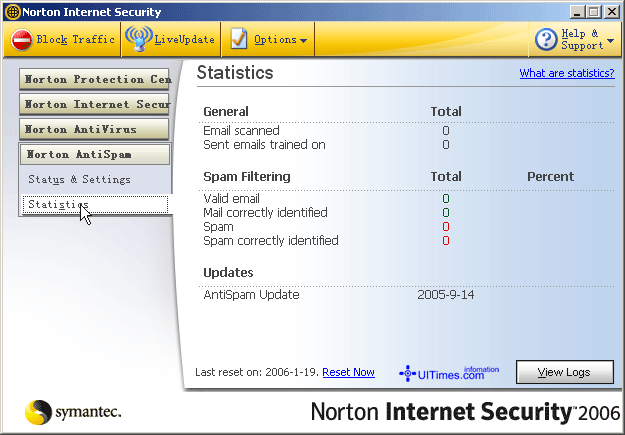Open the Norton Internet Security section
625x435 pixels.
(x=94, y=104)
